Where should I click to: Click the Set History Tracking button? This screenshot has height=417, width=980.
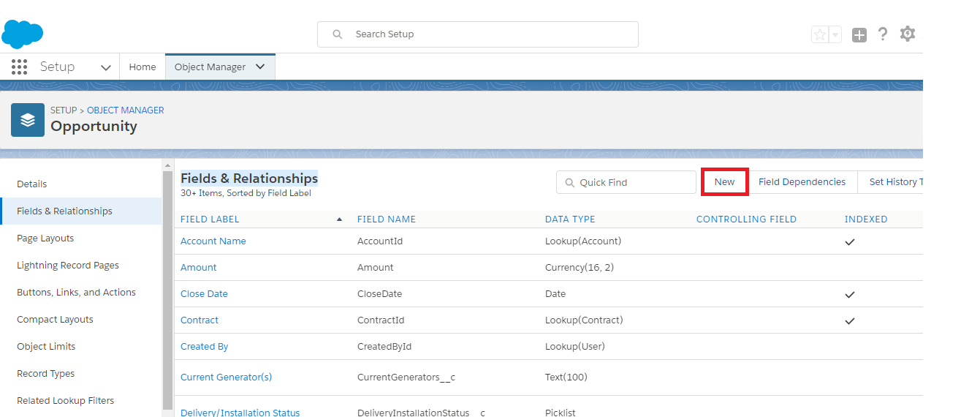(x=890, y=182)
